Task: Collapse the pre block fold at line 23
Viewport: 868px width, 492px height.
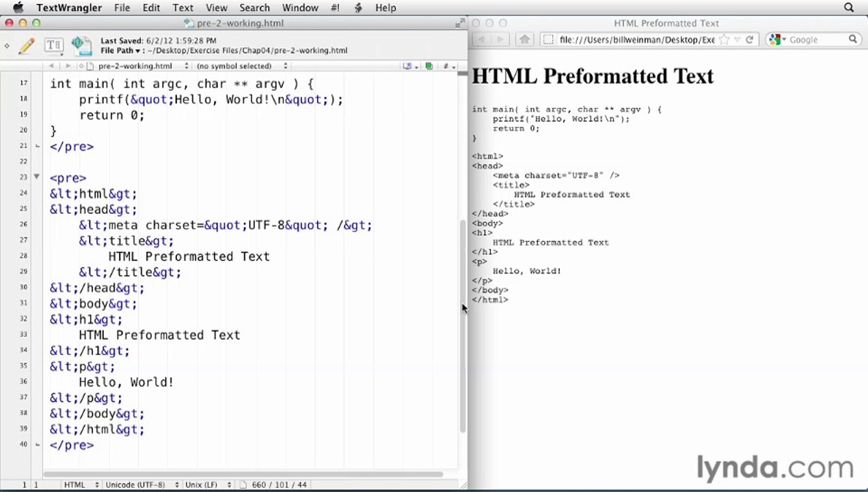Action: [37, 177]
